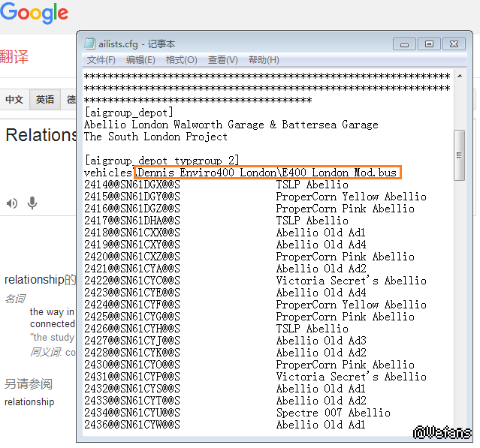The image size is (480, 448).
Task: Click the line The South London Project
Action: point(155,137)
